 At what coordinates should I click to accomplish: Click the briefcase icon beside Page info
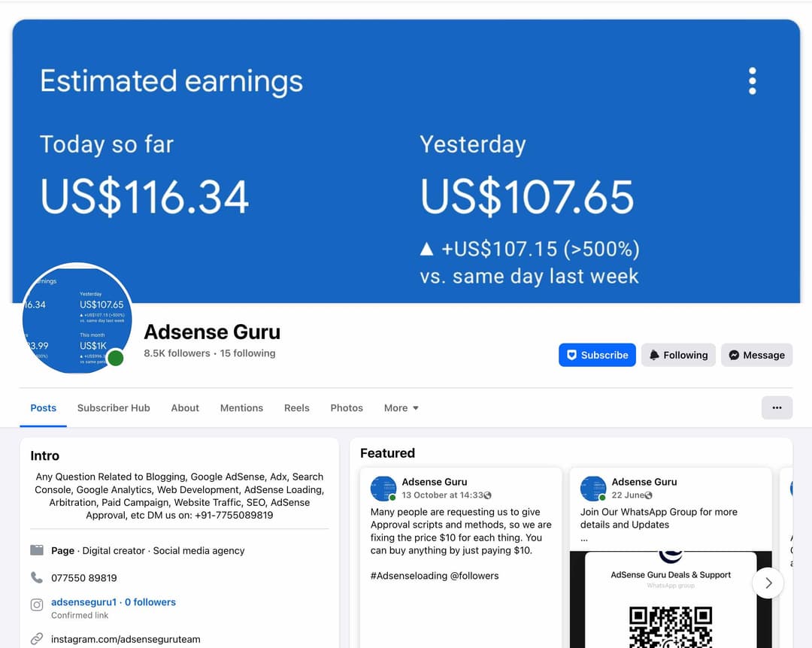coord(37,550)
